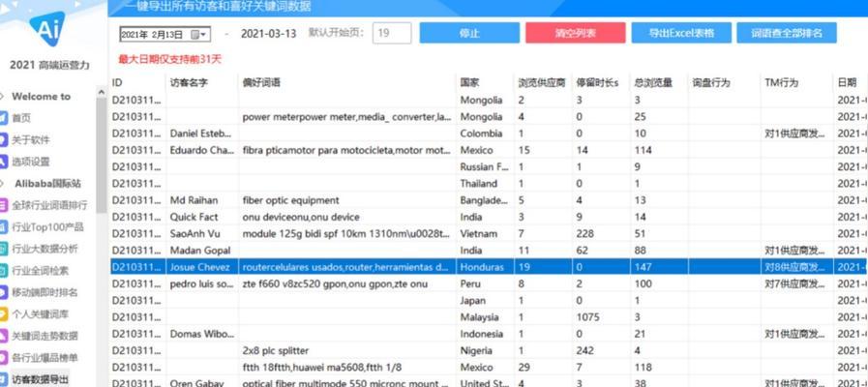This screenshot has width=868, height=387.
Task: Click the sidebar scrollbar thumb
Action: tap(102, 155)
